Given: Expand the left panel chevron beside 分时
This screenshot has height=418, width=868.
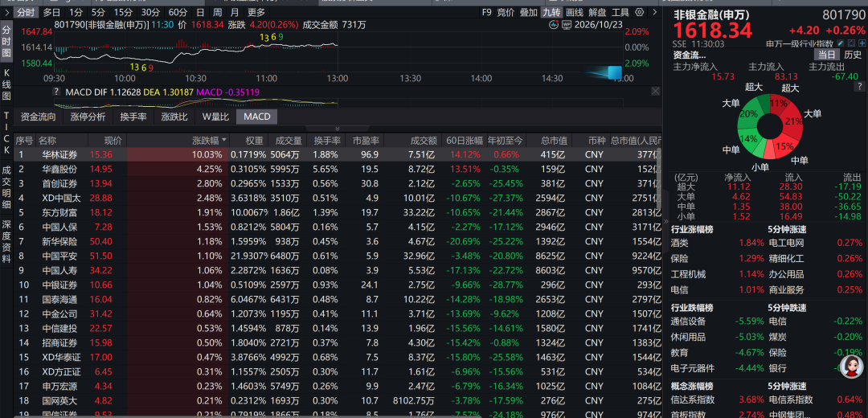Looking at the screenshot, I should (6, 12).
